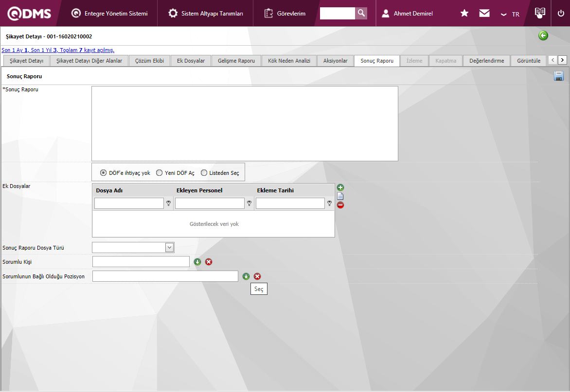Click inside the Sonuç Raporu text area
Viewport: 570px width, 392px height.
tap(245, 123)
